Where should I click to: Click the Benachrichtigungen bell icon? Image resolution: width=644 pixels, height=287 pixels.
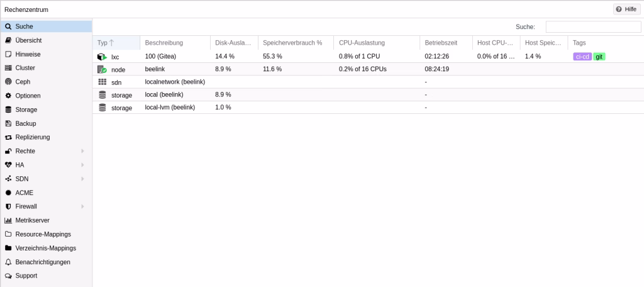pos(8,262)
